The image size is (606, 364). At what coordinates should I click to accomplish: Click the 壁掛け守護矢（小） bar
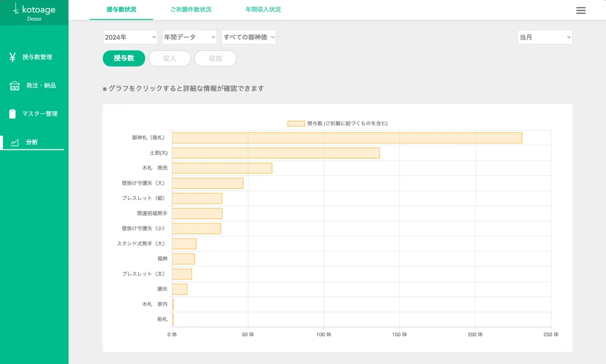(196, 228)
